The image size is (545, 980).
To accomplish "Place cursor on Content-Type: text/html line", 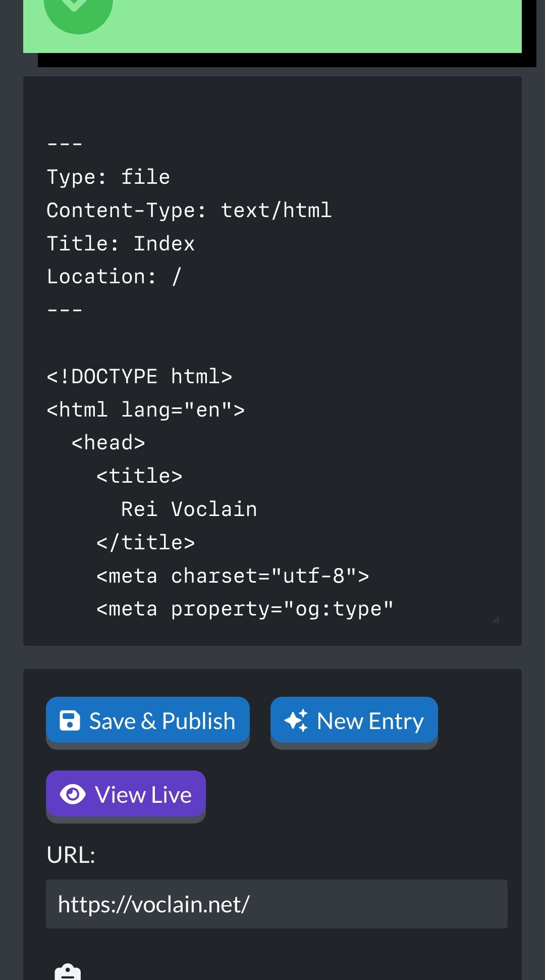I will pos(189,210).
